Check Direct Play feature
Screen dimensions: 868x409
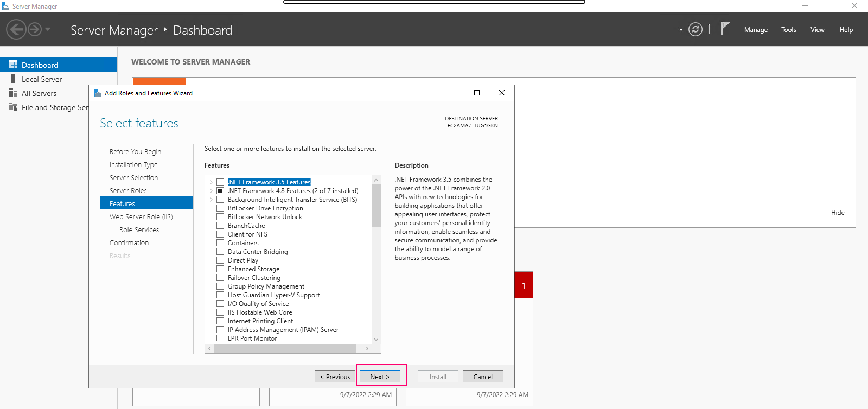click(x=220, y=260)
